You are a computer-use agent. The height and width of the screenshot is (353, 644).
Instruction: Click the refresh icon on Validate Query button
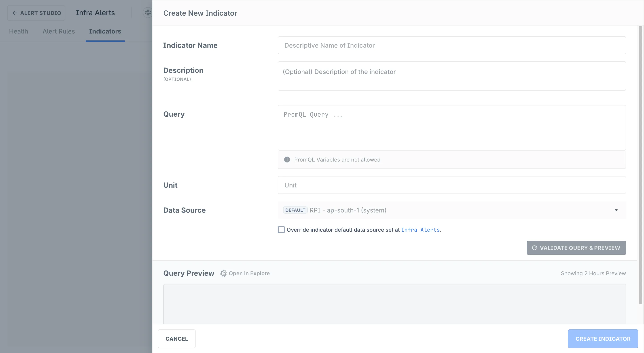point(534,248)
